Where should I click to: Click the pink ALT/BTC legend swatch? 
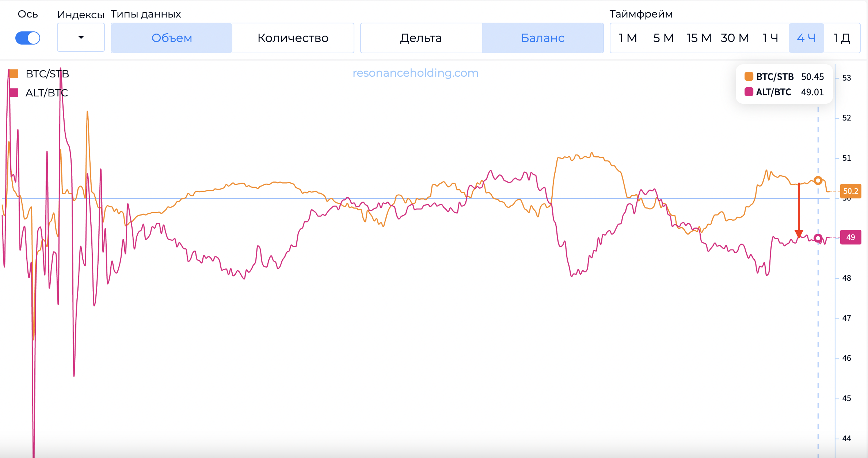pos(14,93)
